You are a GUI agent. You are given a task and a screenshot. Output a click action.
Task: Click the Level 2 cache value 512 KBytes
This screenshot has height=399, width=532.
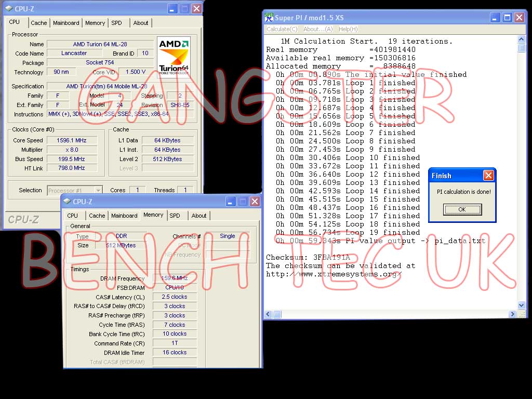168,159
